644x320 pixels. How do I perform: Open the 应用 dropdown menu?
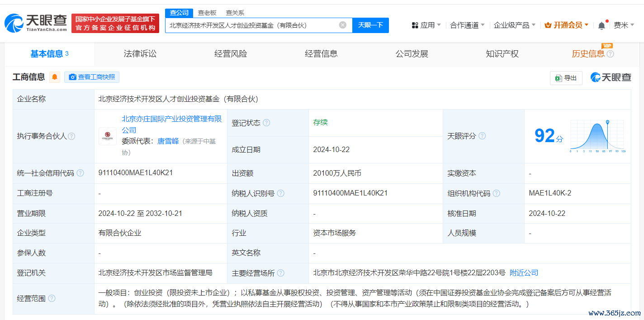point(426,25)
